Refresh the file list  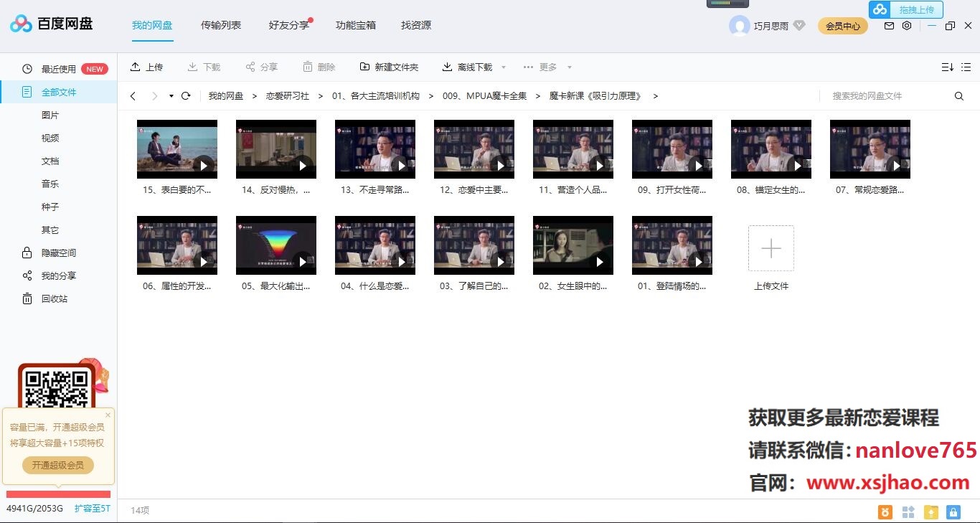[x=186, y=96]
